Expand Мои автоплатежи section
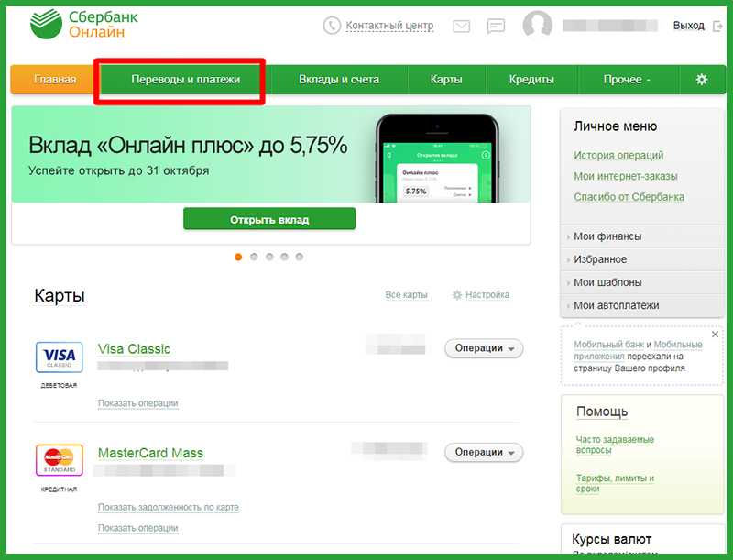The image size is (733, 560). coord(641,305)
